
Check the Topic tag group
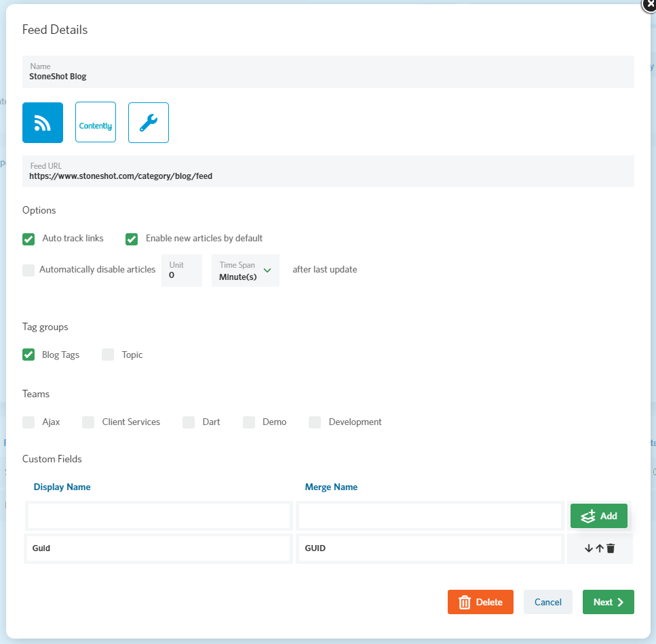(108, 355)
